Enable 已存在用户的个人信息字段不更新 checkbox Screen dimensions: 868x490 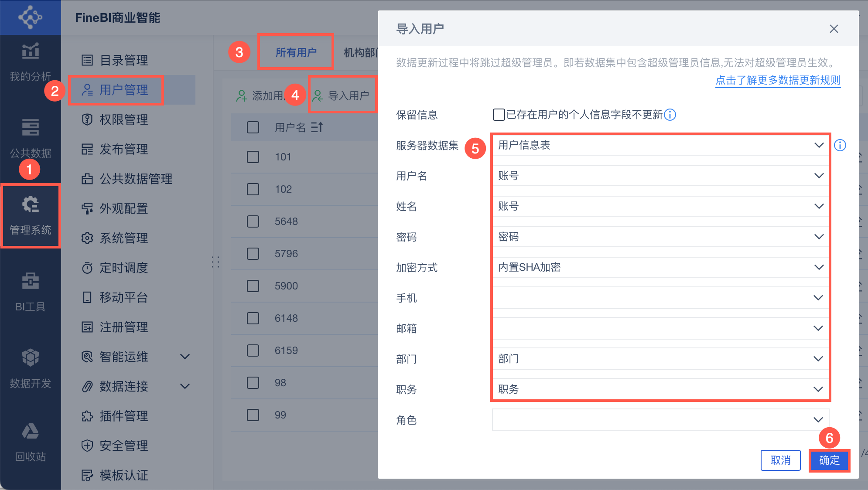[499, 115]
